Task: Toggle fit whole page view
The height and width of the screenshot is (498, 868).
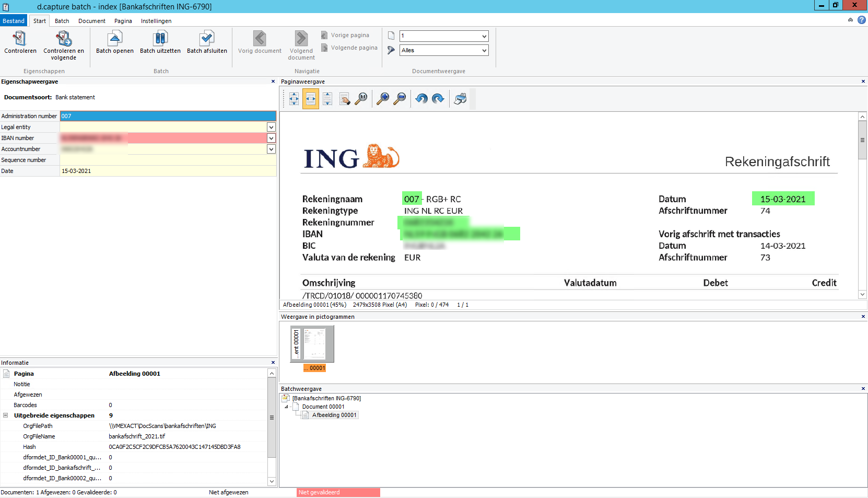Action: tap(294, 99)
